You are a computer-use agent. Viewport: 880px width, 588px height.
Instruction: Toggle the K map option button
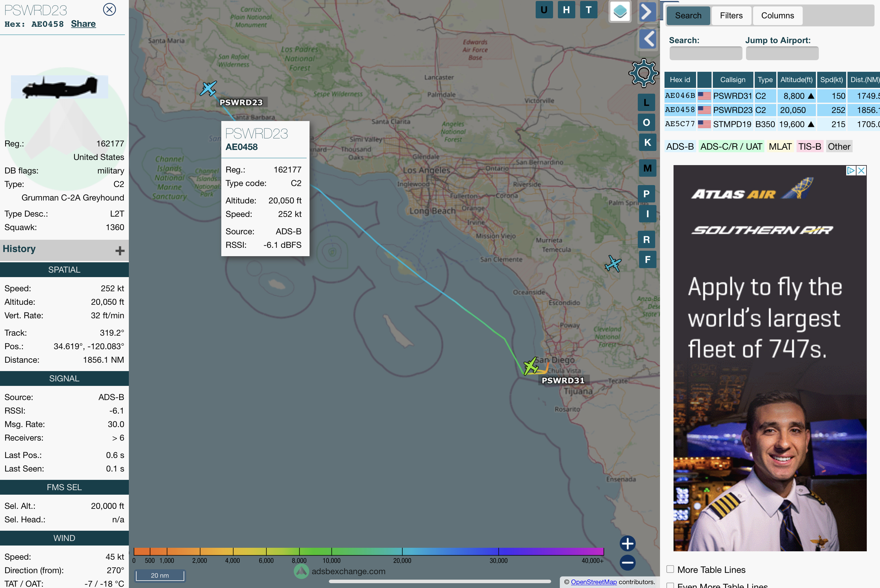[x=647, y=142]
